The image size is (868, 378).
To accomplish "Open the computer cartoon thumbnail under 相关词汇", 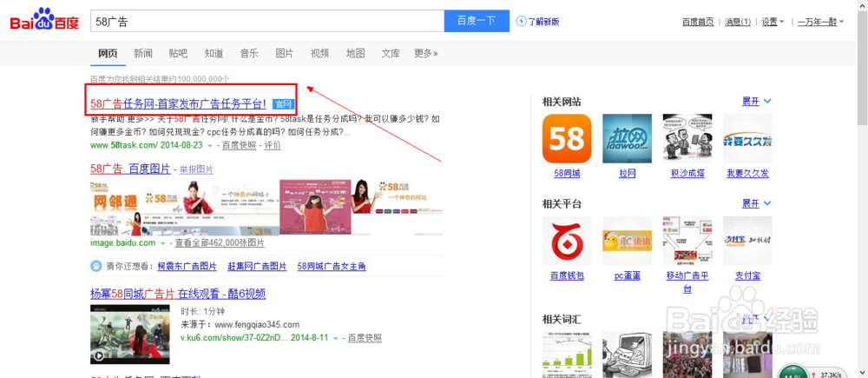I will pyautogui.click(x=628, y=355).
